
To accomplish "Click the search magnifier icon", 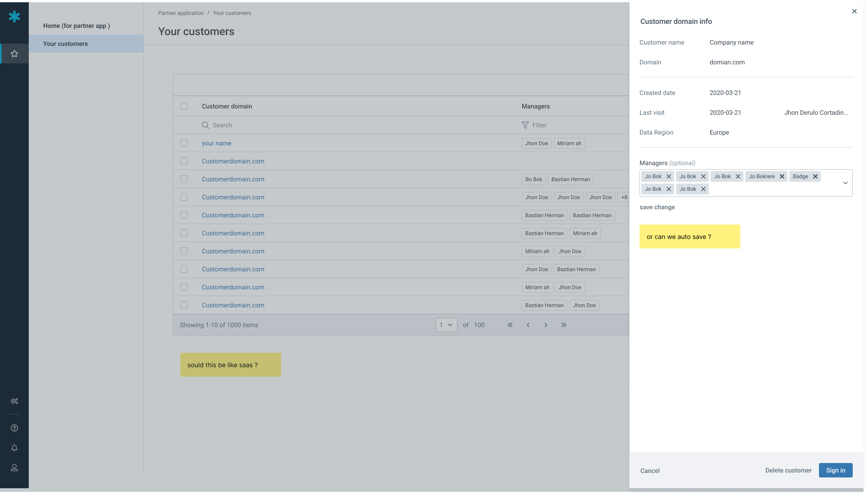I will click(206, 125).
